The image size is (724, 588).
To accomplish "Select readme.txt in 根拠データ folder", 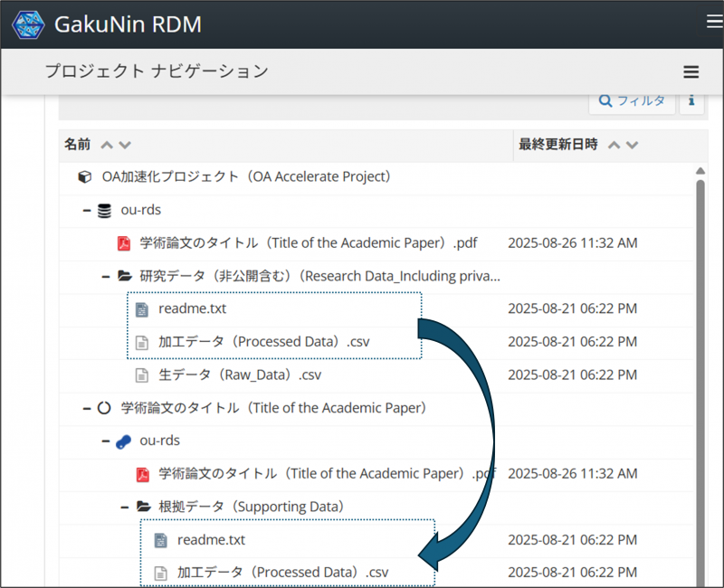I will point(211,540).
